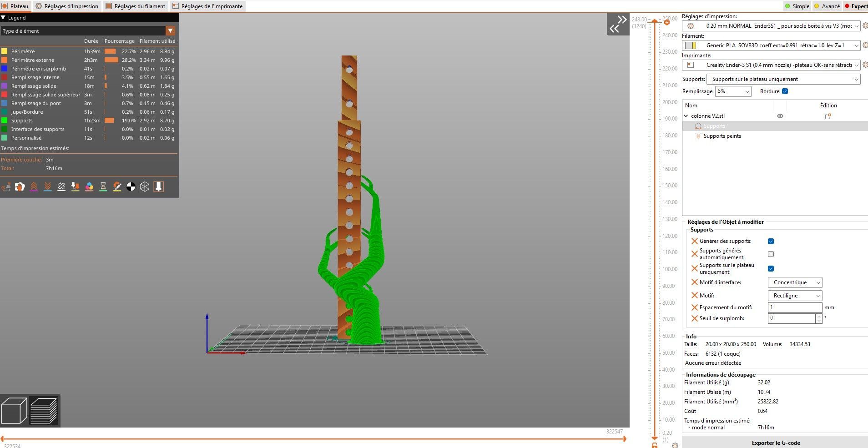Toggle retractions markers icon
868x448 pixels.
[34, 186]
